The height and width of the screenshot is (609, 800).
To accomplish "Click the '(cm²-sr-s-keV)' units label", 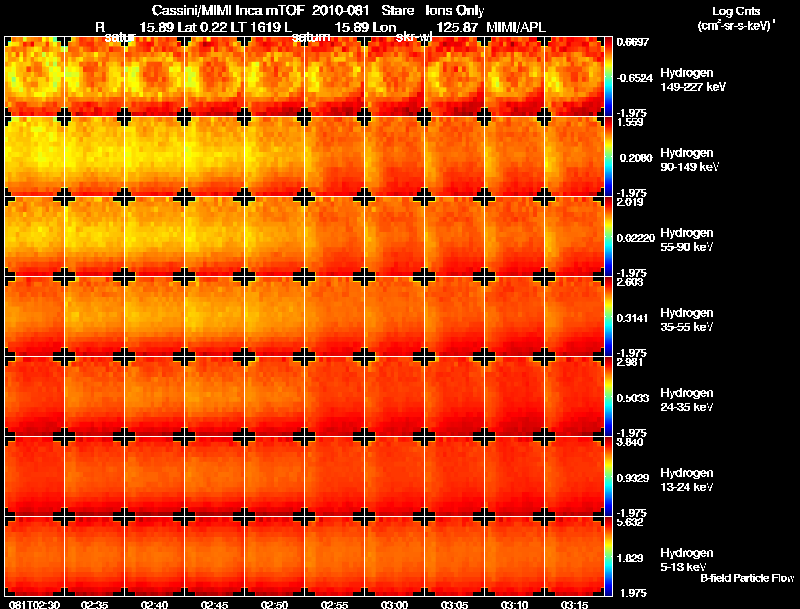I will (736, 26).
